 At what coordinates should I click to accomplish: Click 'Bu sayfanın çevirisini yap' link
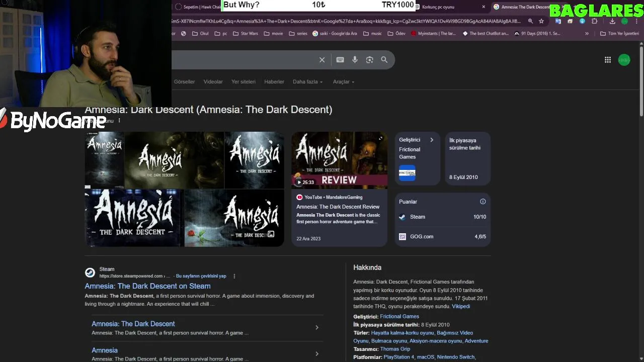(x=201, y=276)
